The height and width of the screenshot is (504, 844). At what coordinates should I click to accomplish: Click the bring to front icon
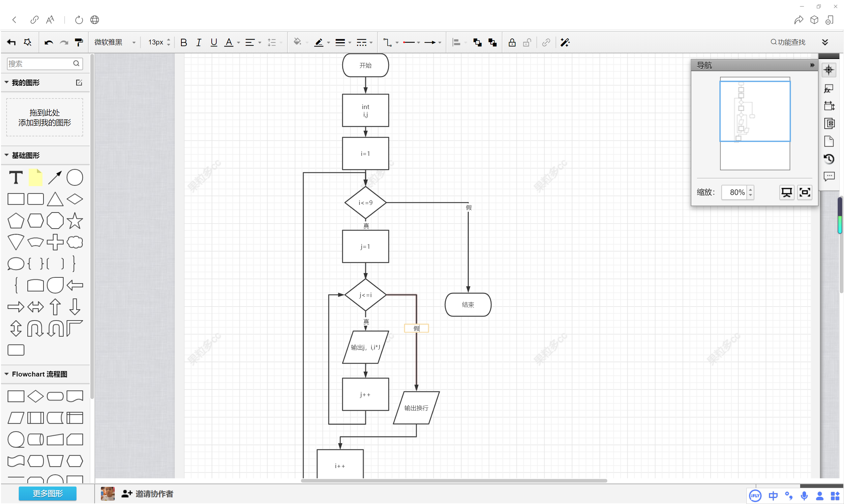(x=477, y=42)
